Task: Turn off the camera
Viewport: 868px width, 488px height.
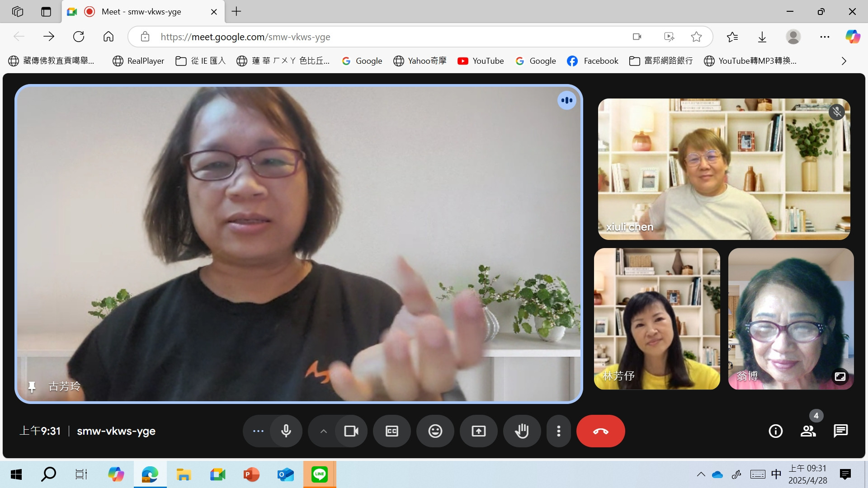Action: [x=351, y=431]
